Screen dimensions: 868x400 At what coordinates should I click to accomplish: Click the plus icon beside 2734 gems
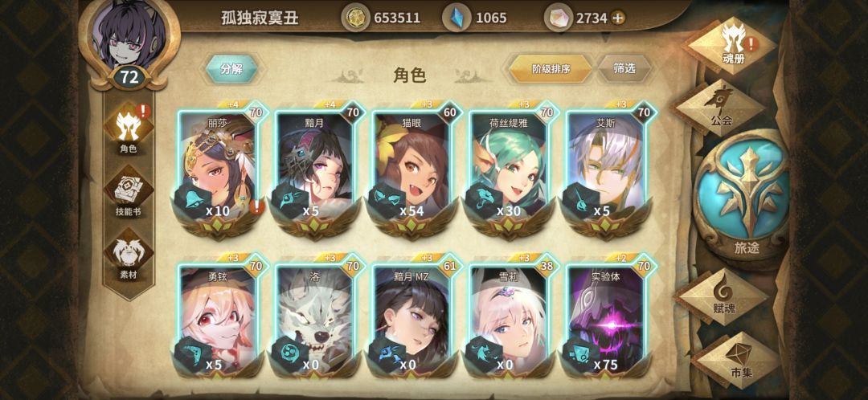(617, 18)
